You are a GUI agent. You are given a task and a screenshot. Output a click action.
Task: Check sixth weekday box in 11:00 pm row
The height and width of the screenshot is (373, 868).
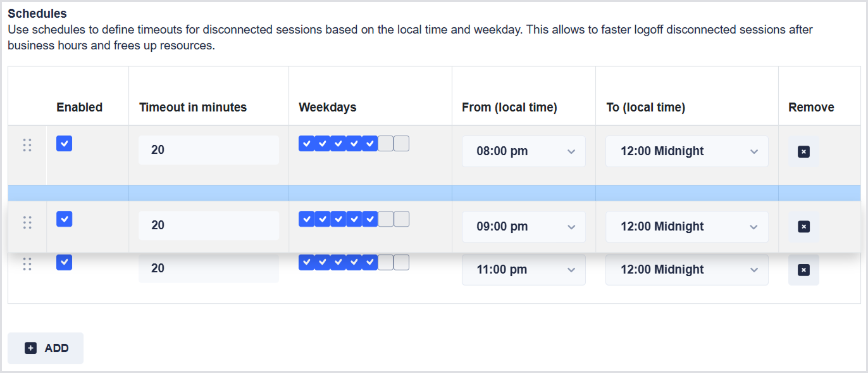pyautogui.click(x=385, y=262)
